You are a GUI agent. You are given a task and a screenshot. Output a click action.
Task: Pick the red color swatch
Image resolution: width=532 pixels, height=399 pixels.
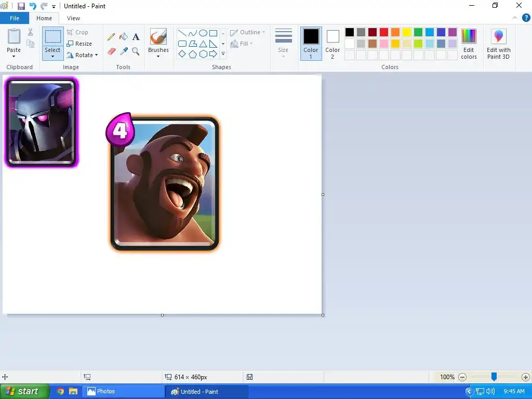tap(384, 32)
